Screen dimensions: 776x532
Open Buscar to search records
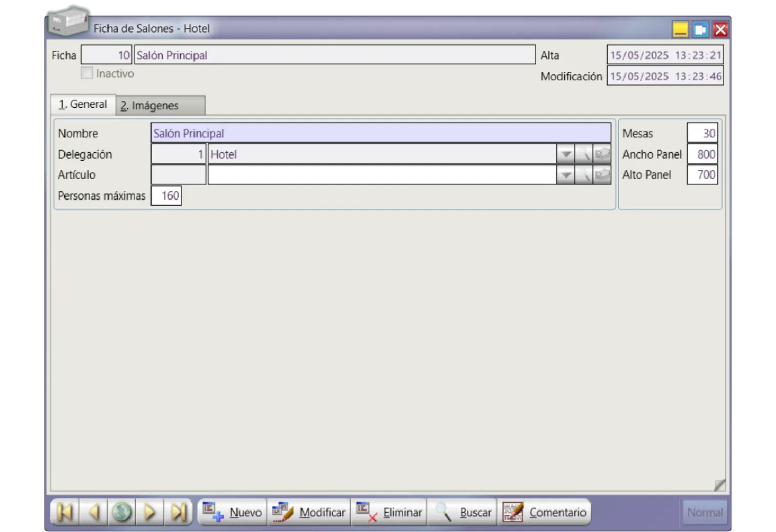463,512
